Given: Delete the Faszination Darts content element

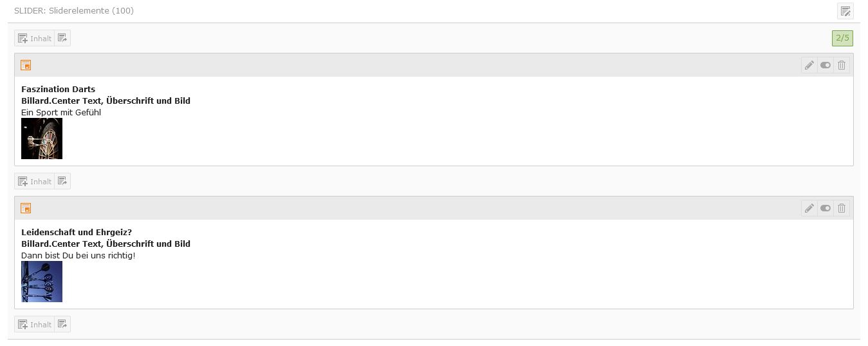Looking at the screenshot, I should tap(842, 65).
